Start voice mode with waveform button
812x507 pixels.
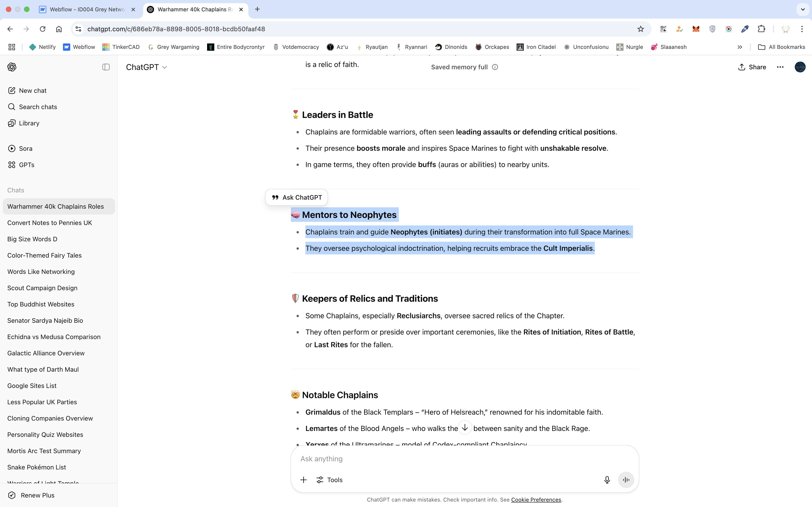(626, 480)
